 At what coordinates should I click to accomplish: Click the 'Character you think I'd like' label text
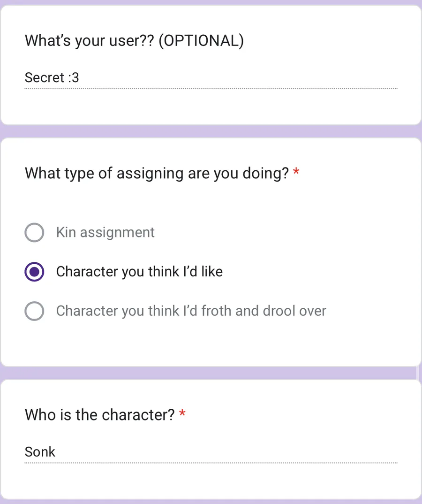139,272
